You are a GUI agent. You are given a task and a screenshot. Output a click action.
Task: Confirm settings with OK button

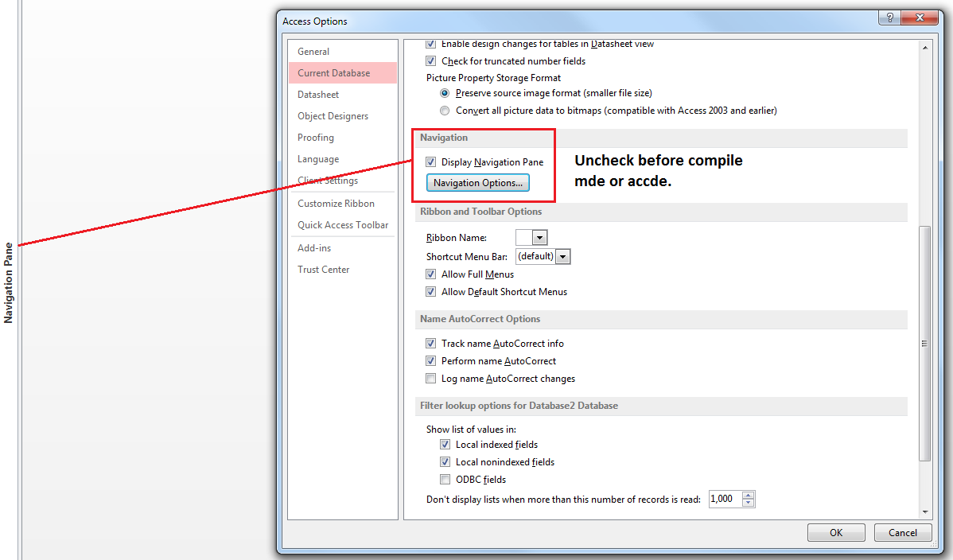[x=836, y=533]
